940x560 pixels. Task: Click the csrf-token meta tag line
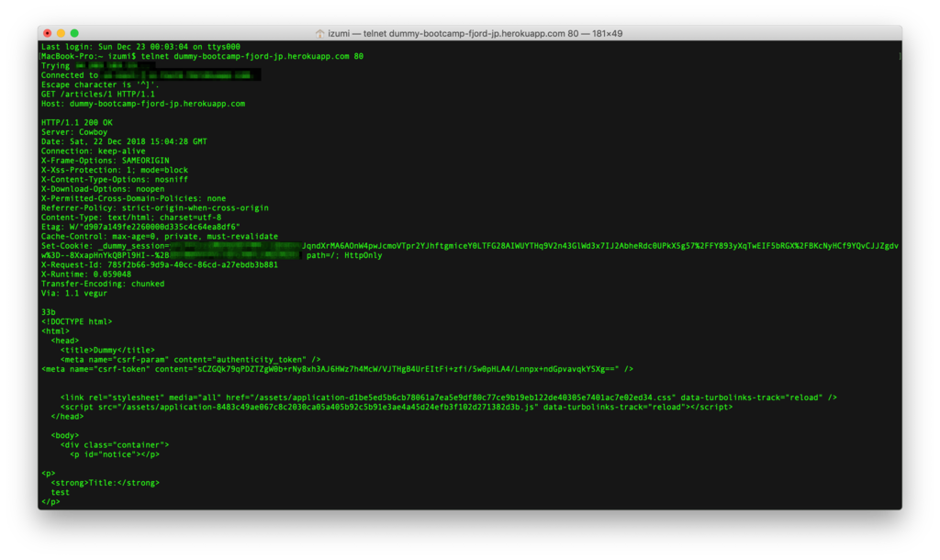(x=338, y=369)
